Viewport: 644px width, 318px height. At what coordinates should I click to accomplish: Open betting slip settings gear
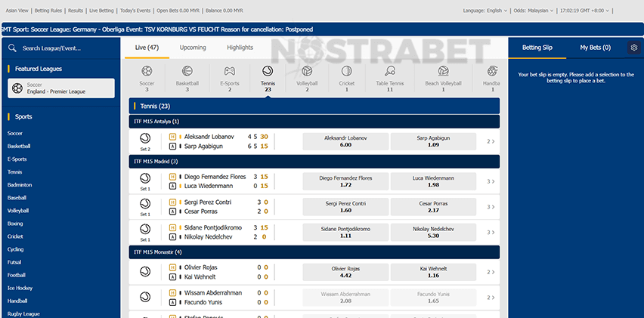tap(633, 48)
